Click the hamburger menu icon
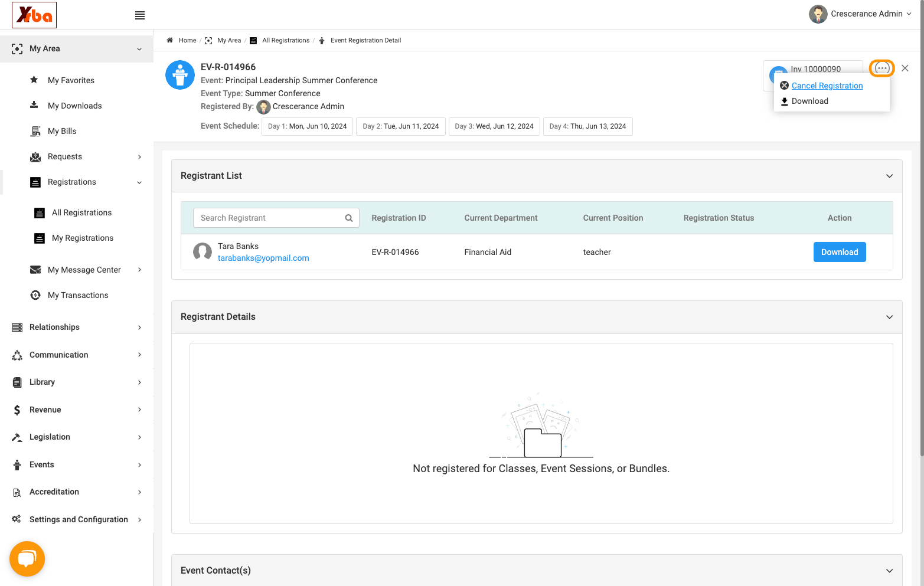 click(x=140, y=15)
